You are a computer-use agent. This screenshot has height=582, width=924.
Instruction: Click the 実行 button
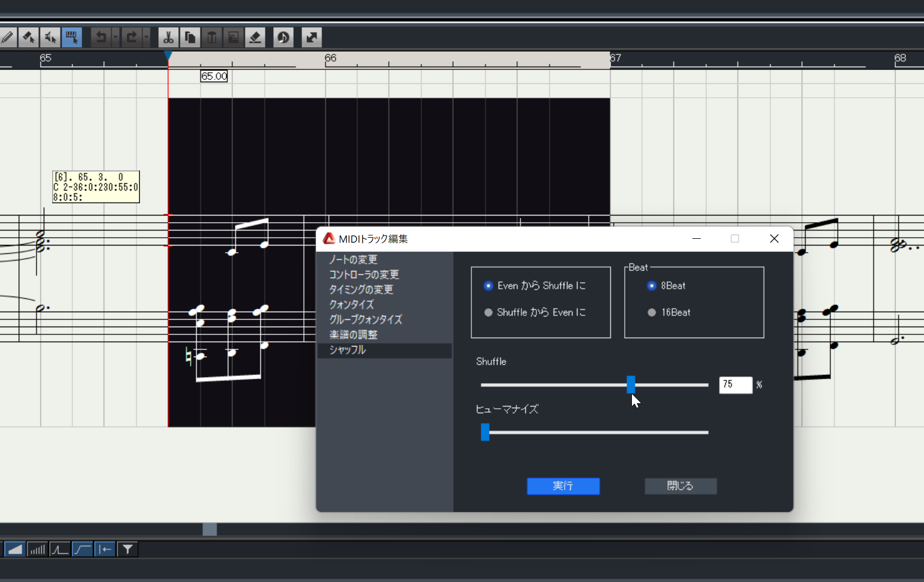click(x=563, y=486)
